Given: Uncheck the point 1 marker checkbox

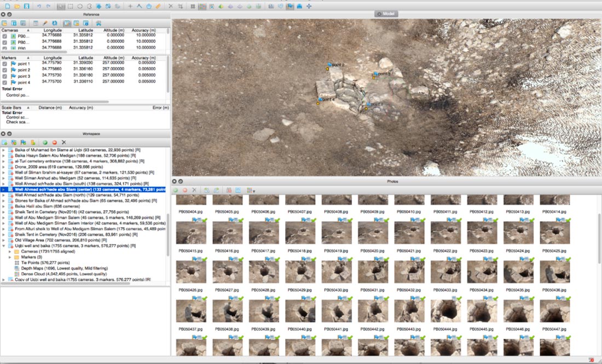Looking at the screenshot, I should (x=5, y=64).
